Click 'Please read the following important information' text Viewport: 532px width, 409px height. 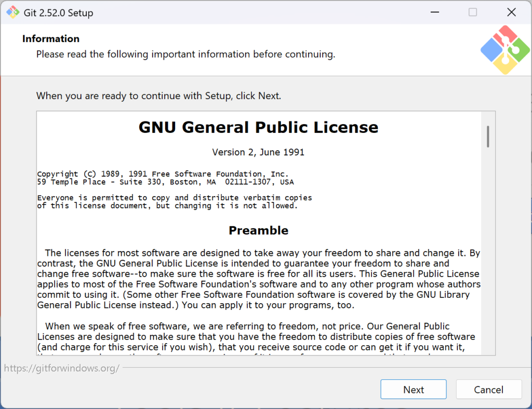185,54
